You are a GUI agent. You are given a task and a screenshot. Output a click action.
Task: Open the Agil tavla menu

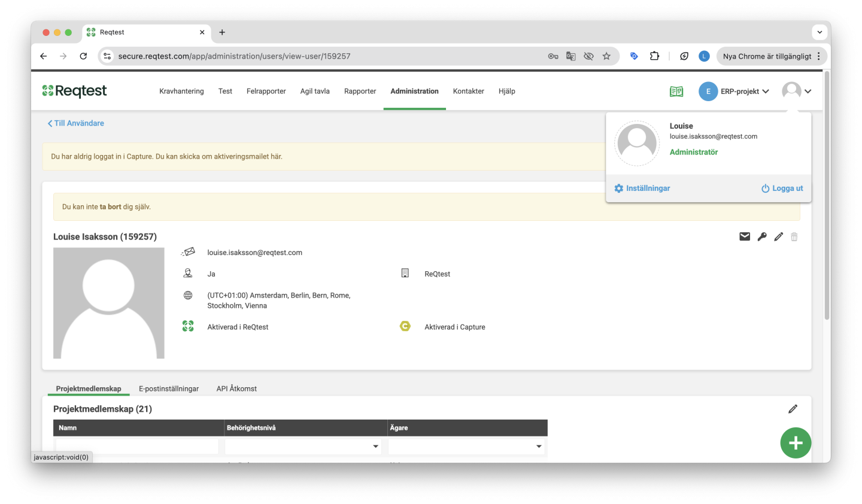click(315, 91)
